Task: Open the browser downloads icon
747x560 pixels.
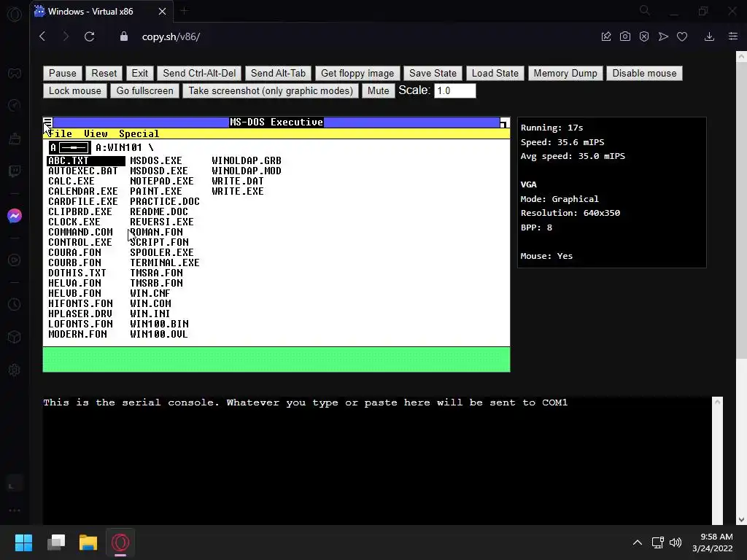Action: (x=709, y=36)
